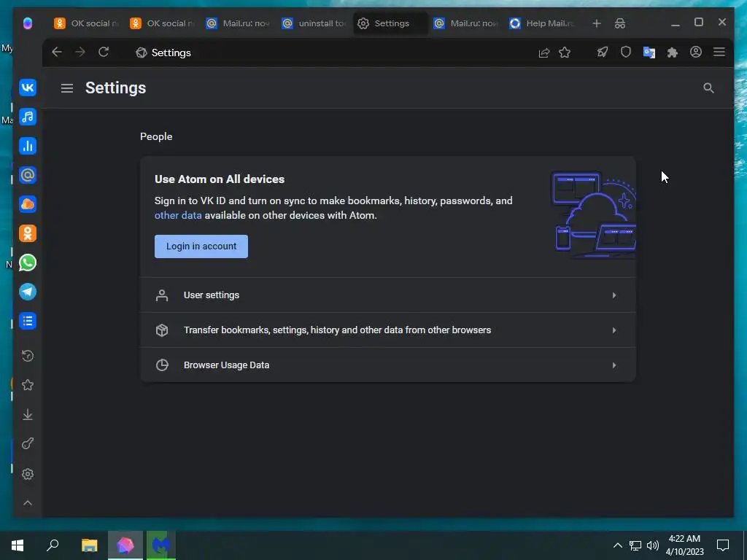Open VK icon in sidebar

(28, 87)
